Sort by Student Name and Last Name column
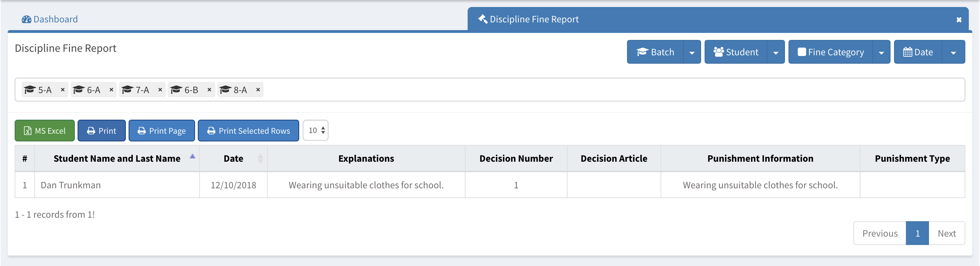The height and width of the screenshot is (266, 980). tap(117, 158)
